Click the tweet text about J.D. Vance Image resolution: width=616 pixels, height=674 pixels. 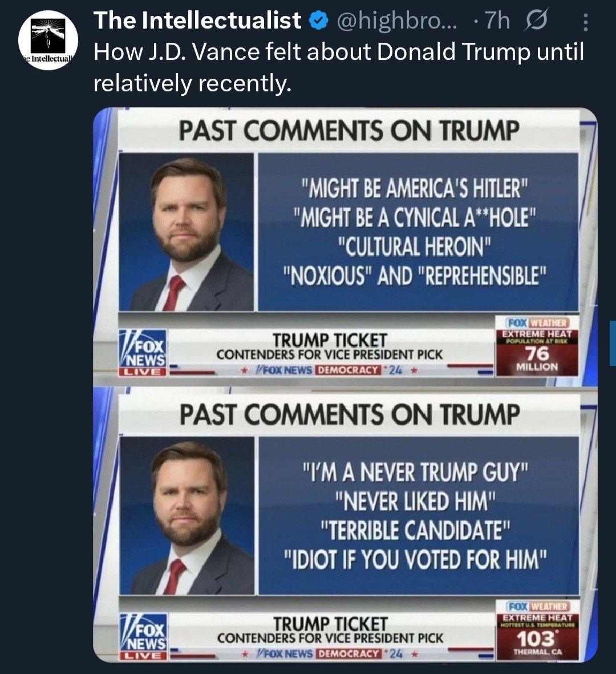pyautogui.click(x=339, y=67)
